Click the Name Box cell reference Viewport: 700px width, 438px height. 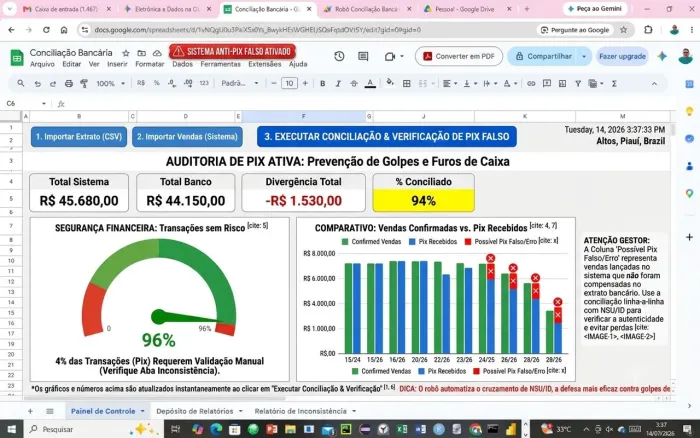(25, 104)
